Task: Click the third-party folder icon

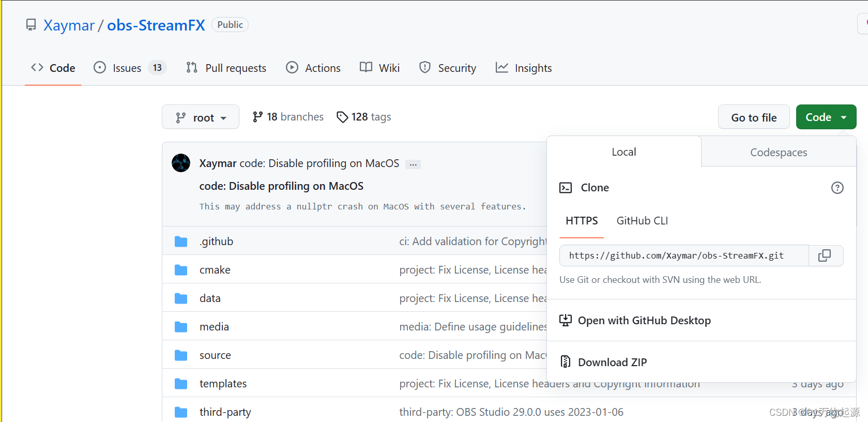Action: click(x=181, y=412)
